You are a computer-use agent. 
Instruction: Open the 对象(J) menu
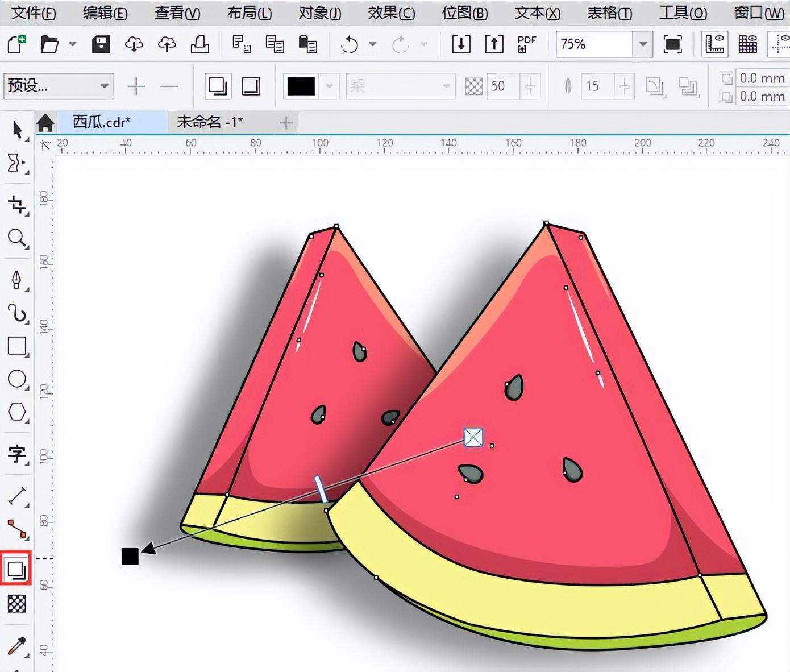point(320,13)
